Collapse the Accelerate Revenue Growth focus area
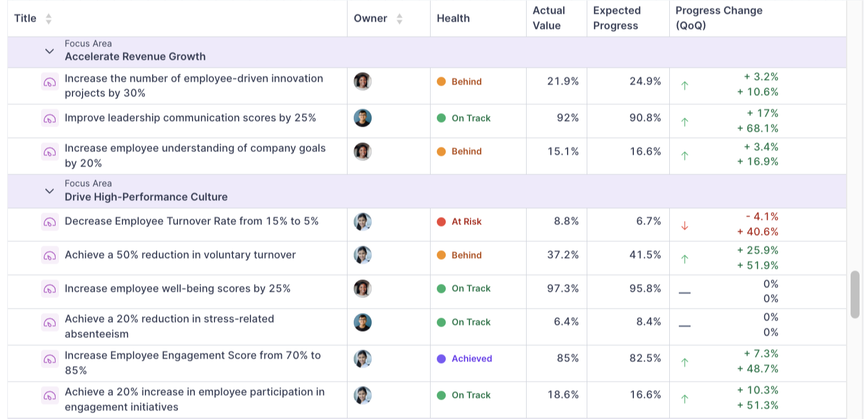The width and height of the screenshot is (868, 419). [x=49, y=50]
